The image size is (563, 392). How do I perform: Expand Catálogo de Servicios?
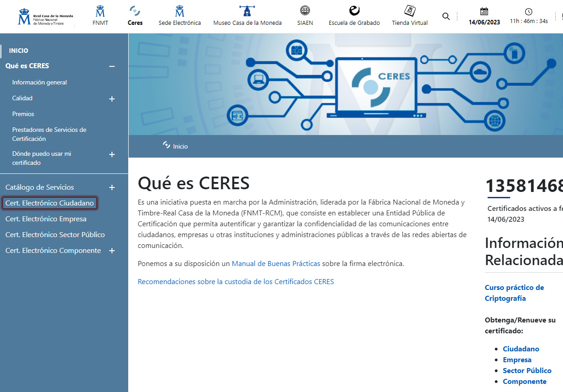pos(112,187)
